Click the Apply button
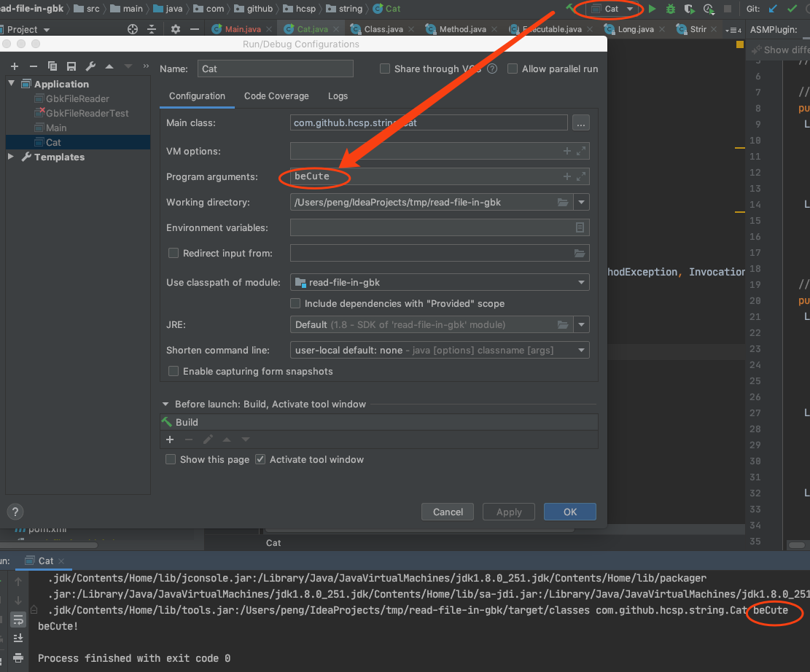The height and width of the screenshot is (672, 810). click(509, 512)
